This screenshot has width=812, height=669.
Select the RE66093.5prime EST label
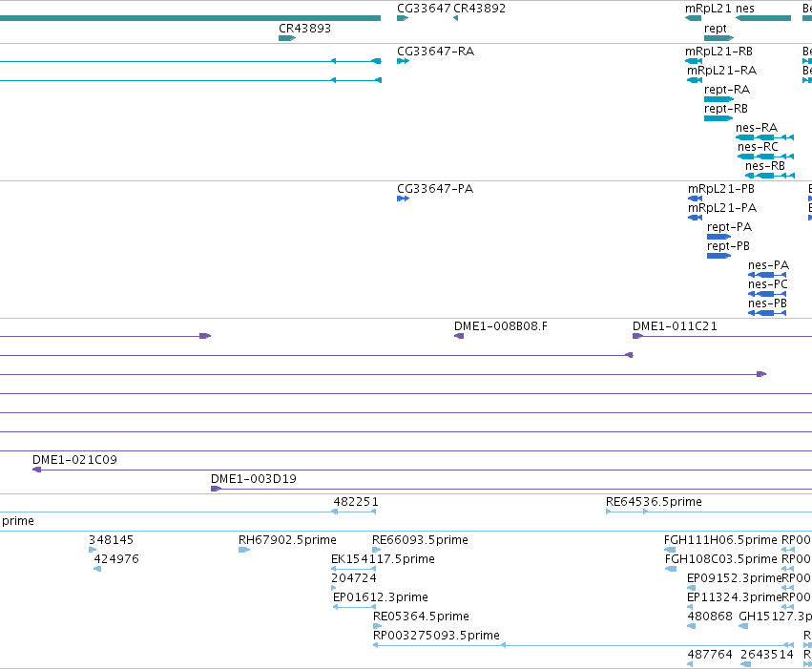pos(420,540)
